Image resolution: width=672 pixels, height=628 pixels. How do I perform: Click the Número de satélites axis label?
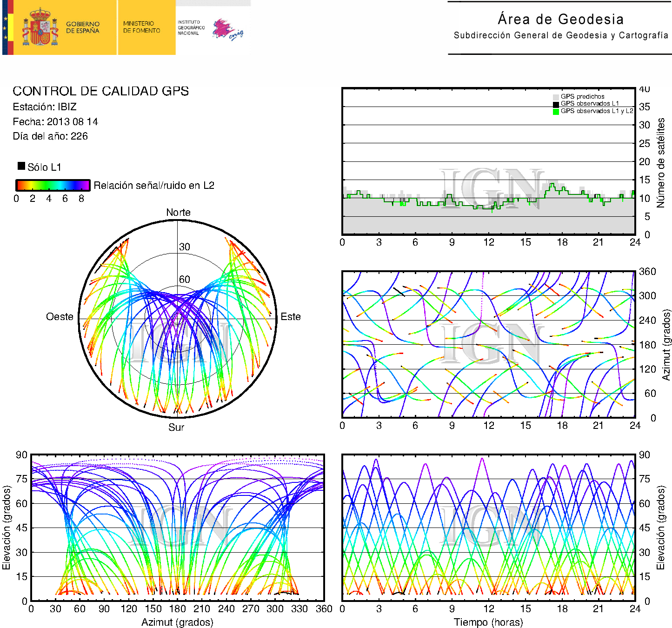coord(660,162)
